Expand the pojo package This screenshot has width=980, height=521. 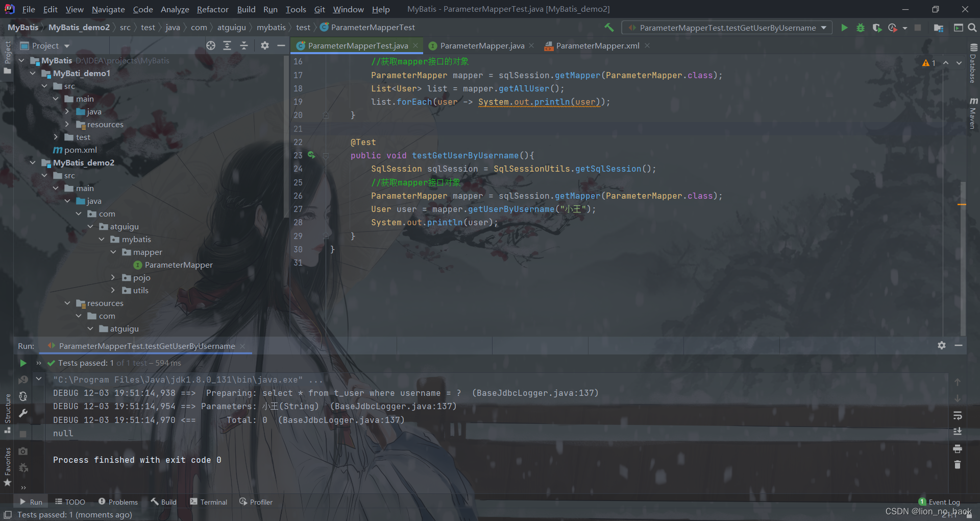tap(113, 277)
